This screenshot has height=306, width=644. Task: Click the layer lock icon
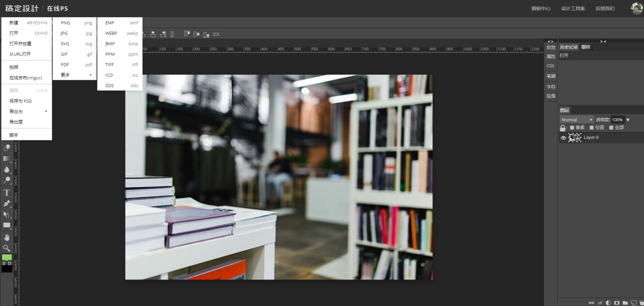[563, 128]
